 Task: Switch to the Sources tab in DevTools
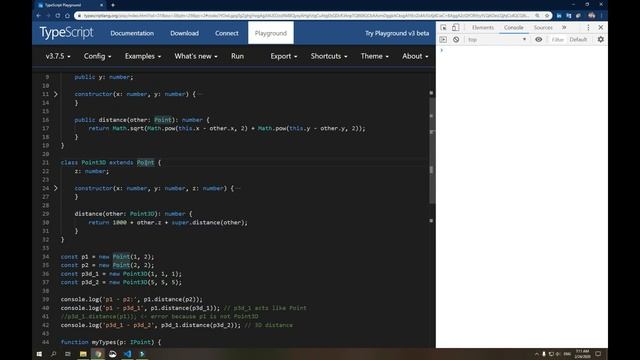tap(543, 27)
